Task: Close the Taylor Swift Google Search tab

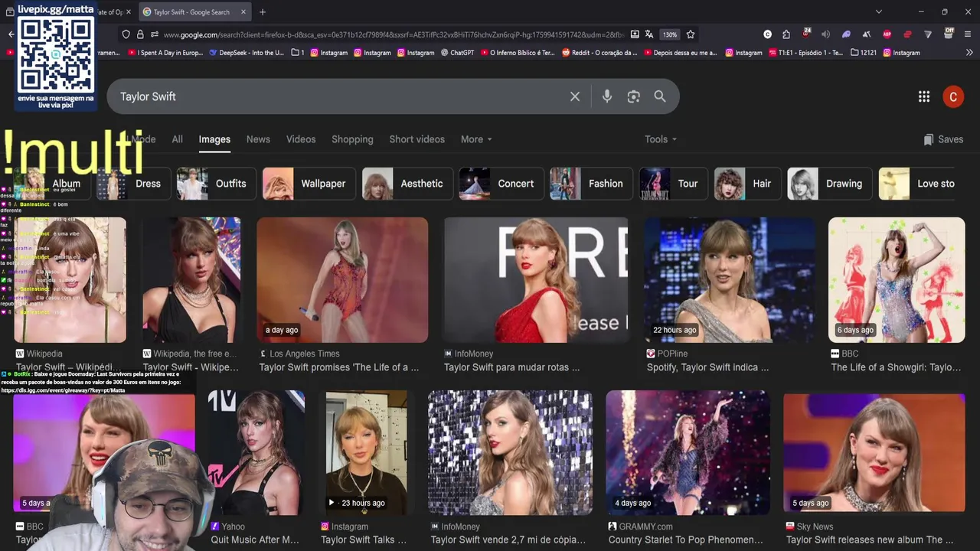Action: coord(243,12)
